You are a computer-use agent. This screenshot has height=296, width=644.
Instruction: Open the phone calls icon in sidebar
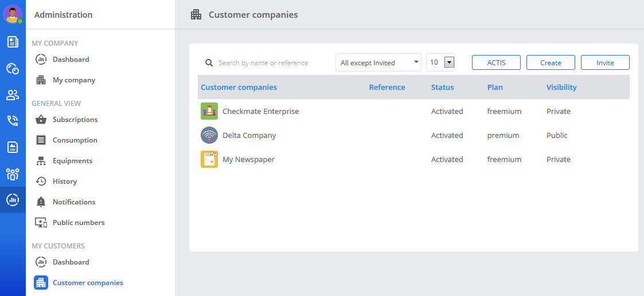click(x=13, y=121)
